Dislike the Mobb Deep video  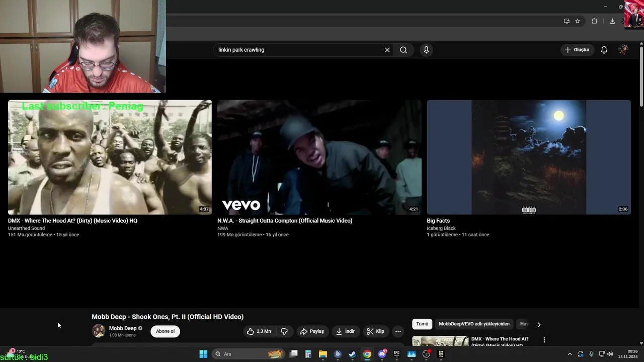tap(284, 331)
